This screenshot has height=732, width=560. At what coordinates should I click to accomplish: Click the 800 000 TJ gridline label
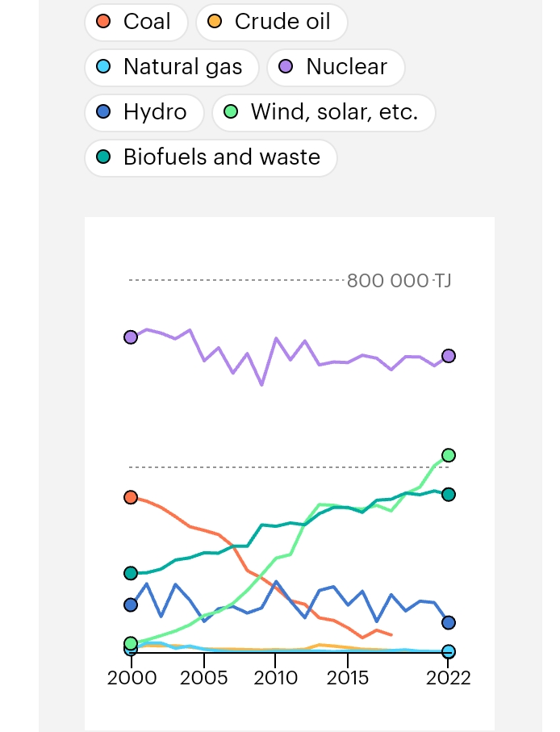point(399,281)
